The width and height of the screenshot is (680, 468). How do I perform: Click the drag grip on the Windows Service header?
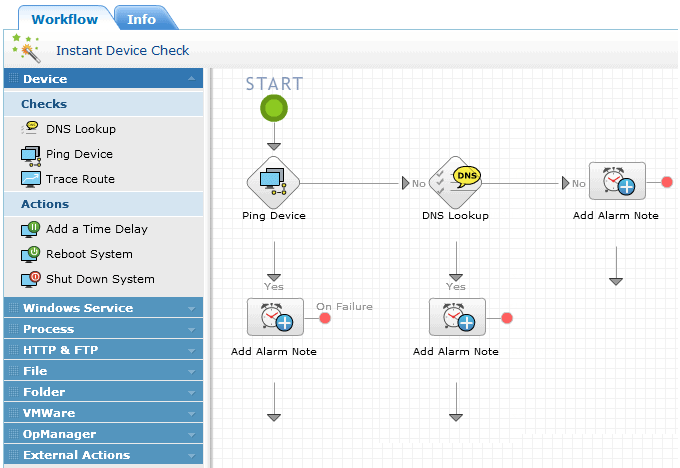pos(14,308)
